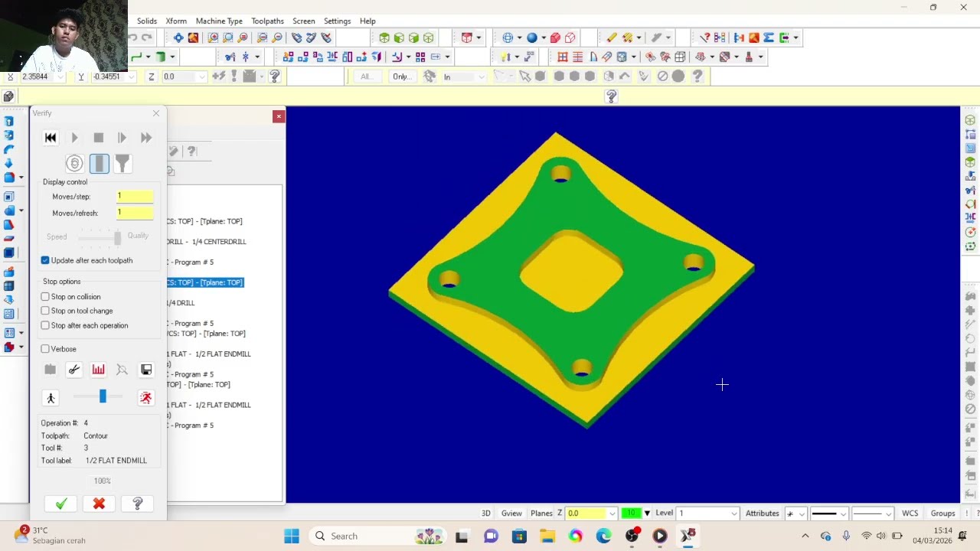Open the In selection mode dropdown
980x551 pixels.
point(481,77)
